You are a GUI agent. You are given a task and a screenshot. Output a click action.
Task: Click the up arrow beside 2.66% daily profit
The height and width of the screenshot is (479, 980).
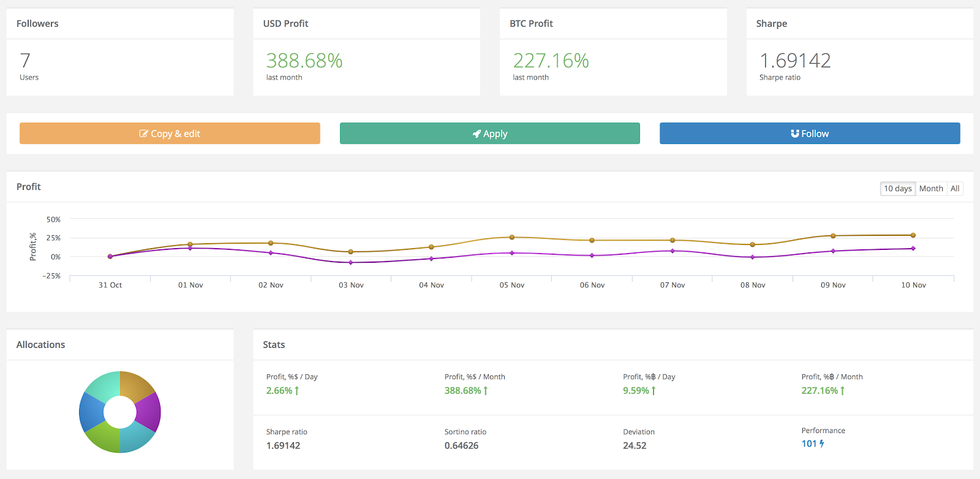coord(297,390)
